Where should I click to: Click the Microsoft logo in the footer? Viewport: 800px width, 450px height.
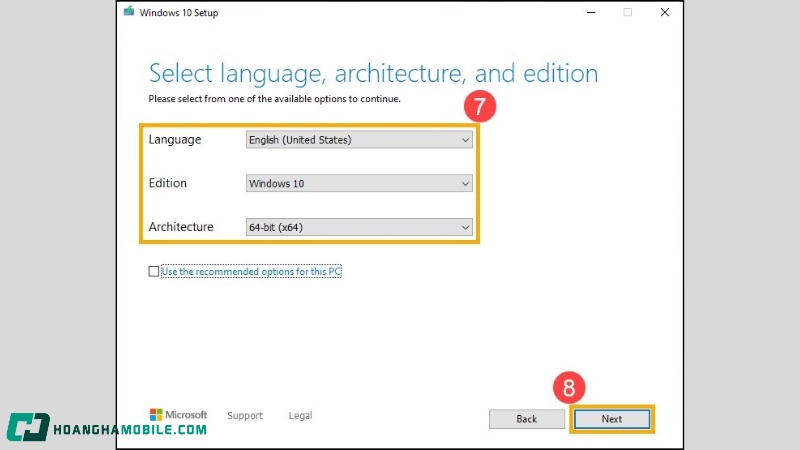179,415
